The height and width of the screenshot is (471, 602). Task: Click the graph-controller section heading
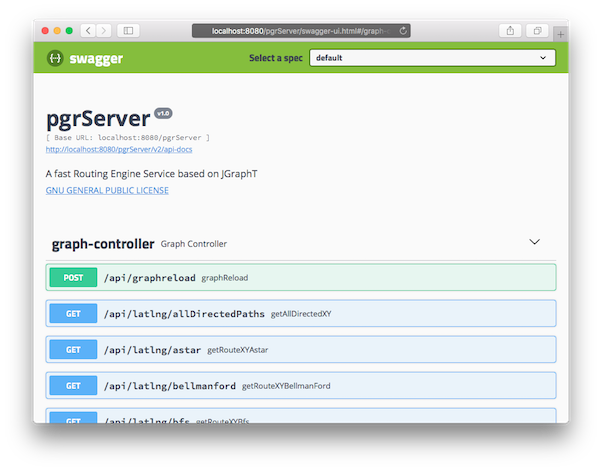[x=103, y=243]
